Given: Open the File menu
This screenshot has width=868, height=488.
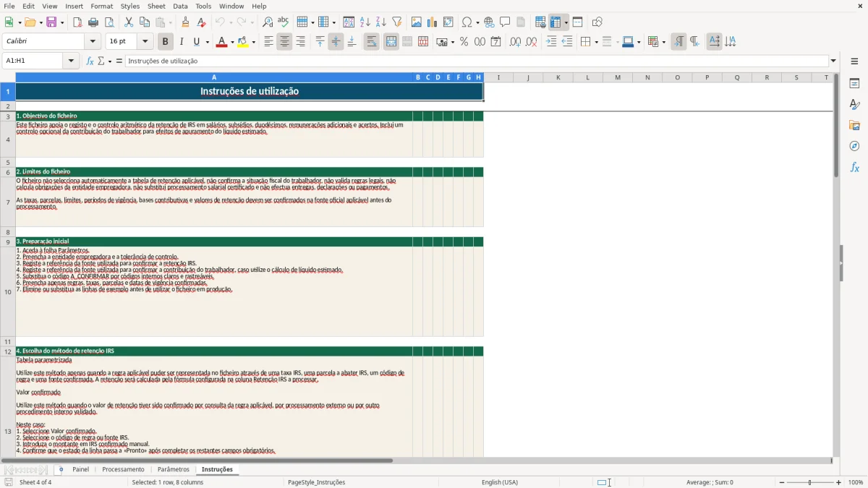Looking at the screenshot, I should click(9, 6).
